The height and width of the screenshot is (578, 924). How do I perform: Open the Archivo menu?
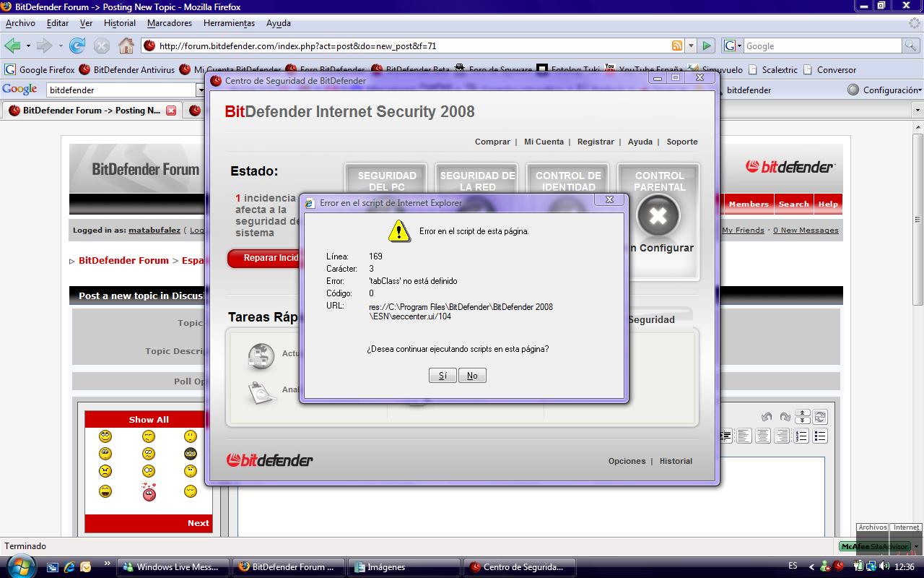(x=20, y=23)
